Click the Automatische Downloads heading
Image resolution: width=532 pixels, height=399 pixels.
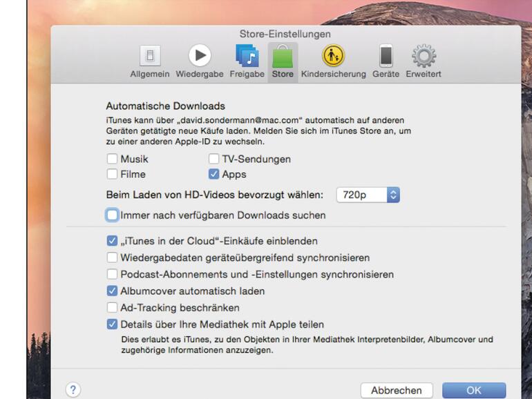[166, 106]
